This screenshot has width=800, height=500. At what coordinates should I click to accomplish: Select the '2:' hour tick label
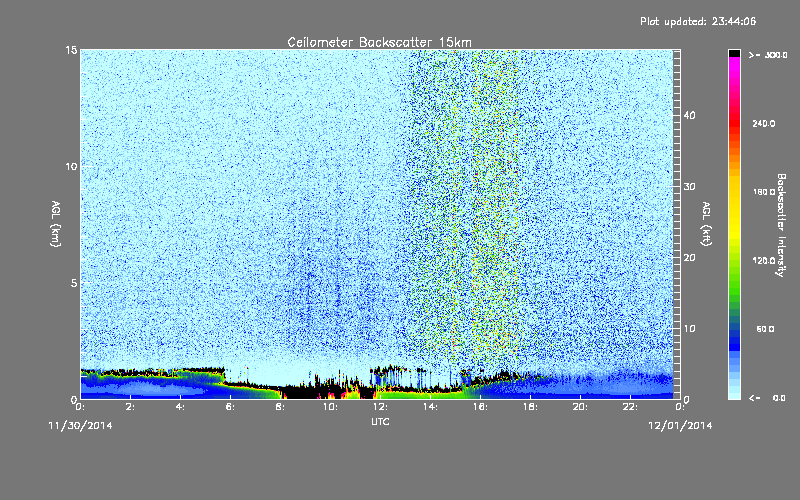(130, 407)
